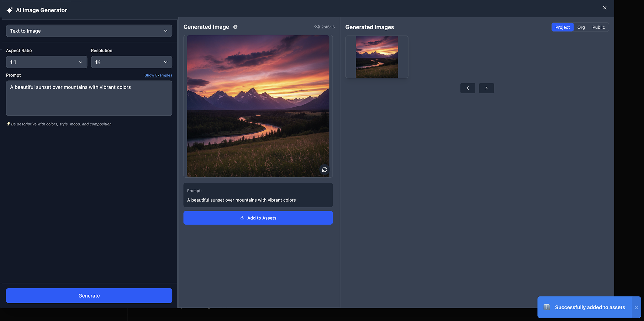
Task: Close the AI Image Generator dialog
Action: (x=605, y=8)
